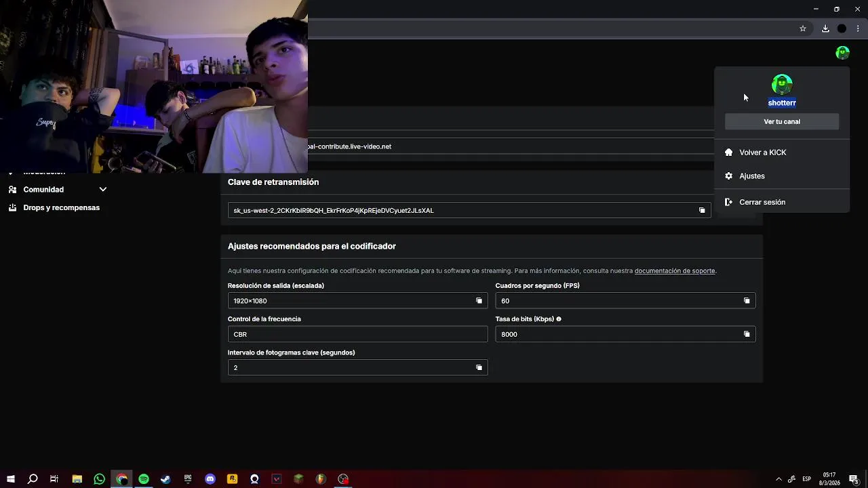Open the Chrome three-dot menu

tap(858, 28)
